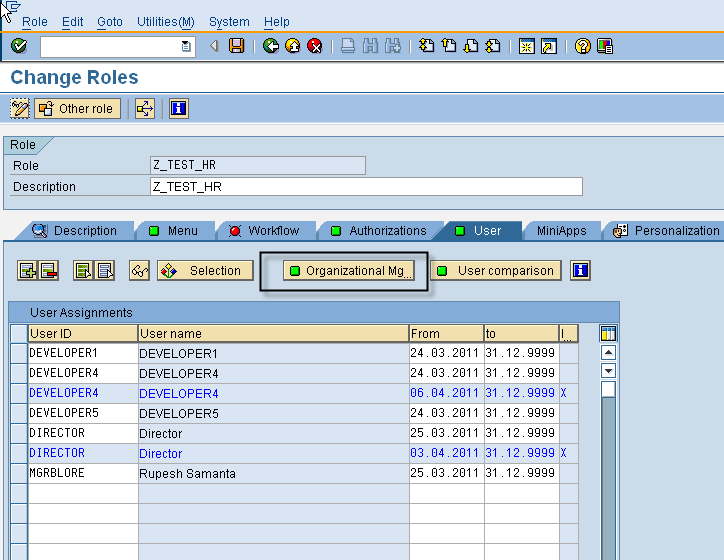Screen dimensions: 724x560
Task: Select row marker for DEVELOPER1
Action: (x=19, y=353)
